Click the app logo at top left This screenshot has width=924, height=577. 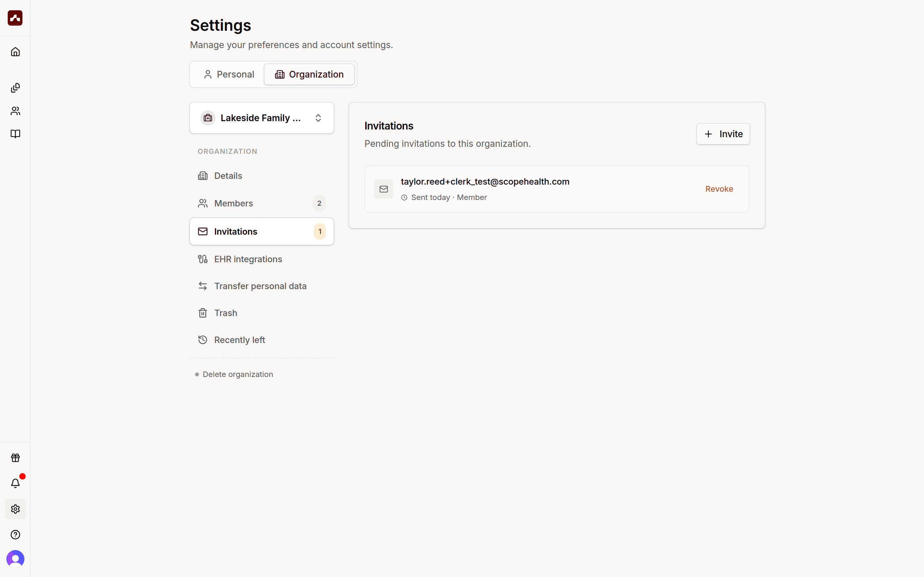(15, 18)
